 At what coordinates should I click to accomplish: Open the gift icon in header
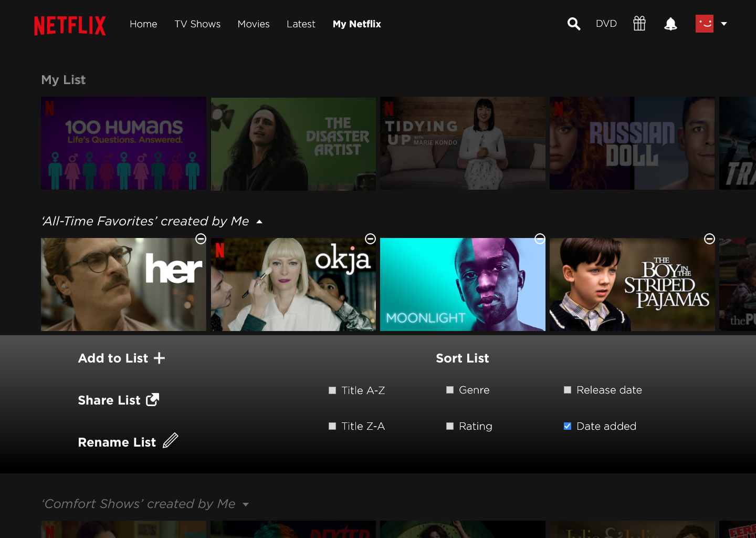tap(639, 24)
